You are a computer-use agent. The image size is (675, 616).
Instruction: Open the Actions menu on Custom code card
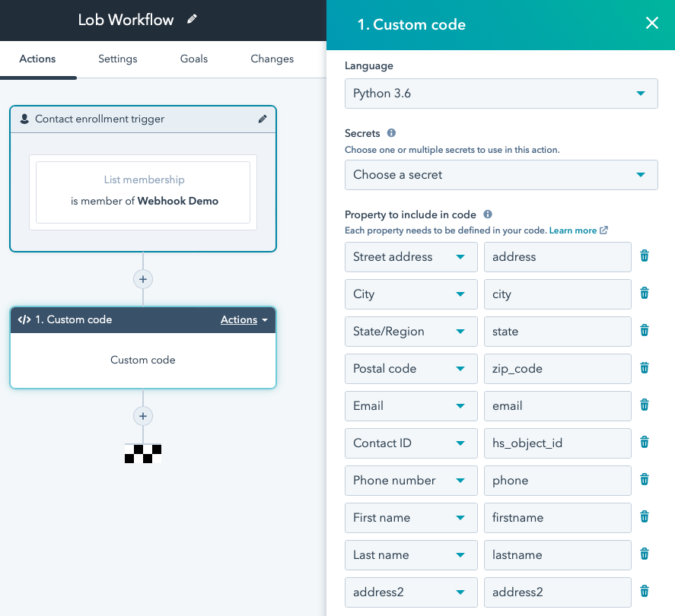click(244, 320)
